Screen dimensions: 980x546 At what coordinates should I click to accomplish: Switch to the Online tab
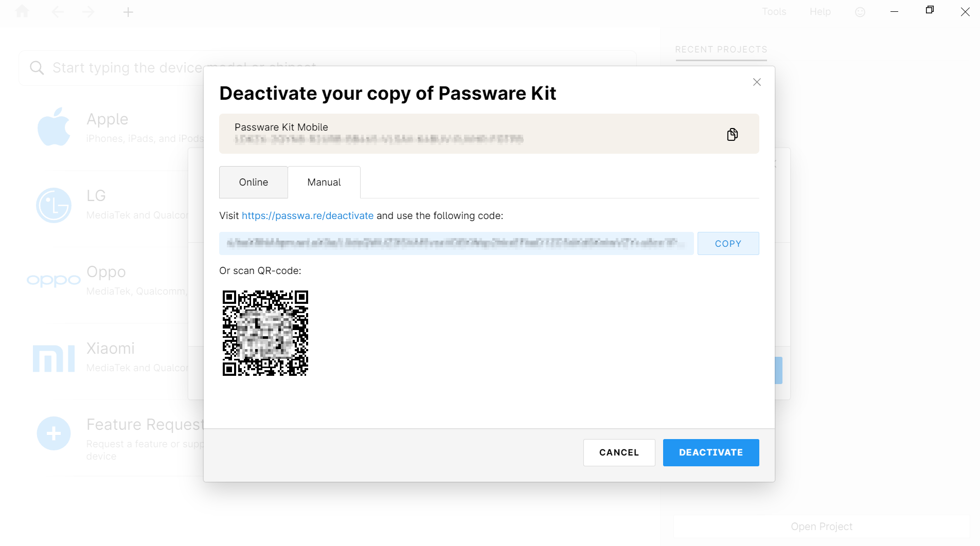[253, 182]
